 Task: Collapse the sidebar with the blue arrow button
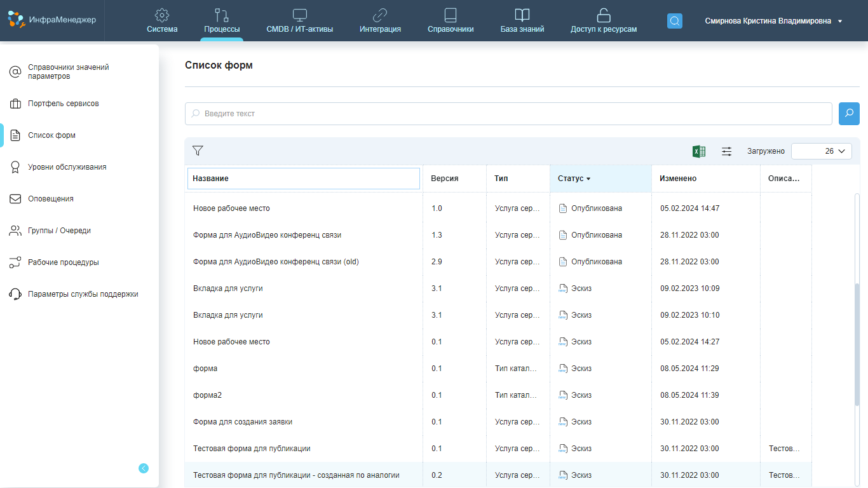point(144,468)
